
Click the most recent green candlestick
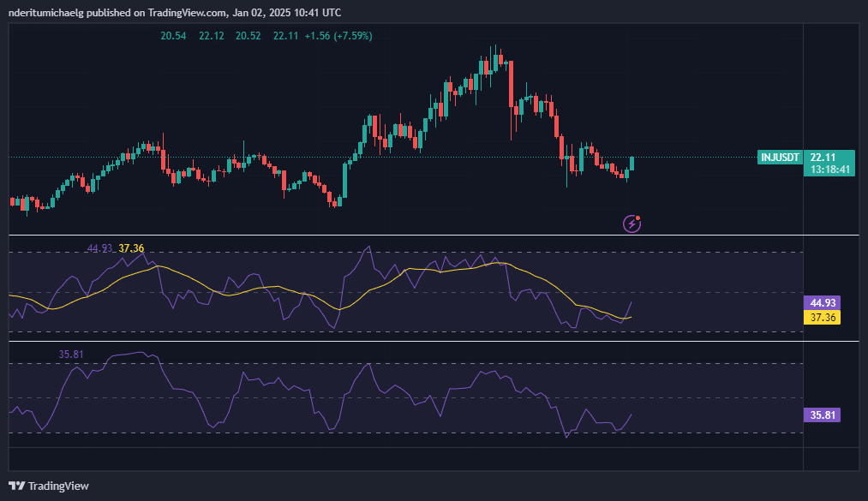[x=632, y=163]
